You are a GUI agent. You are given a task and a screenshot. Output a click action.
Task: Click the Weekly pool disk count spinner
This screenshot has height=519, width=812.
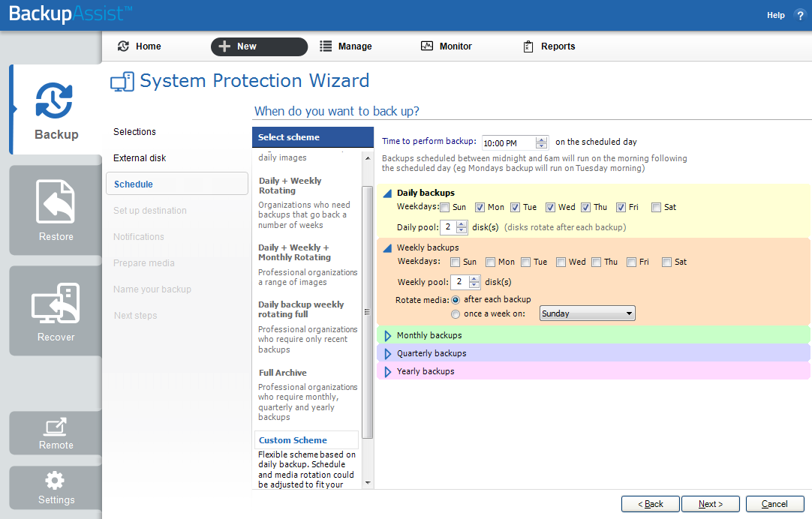(x=474, y=282)
